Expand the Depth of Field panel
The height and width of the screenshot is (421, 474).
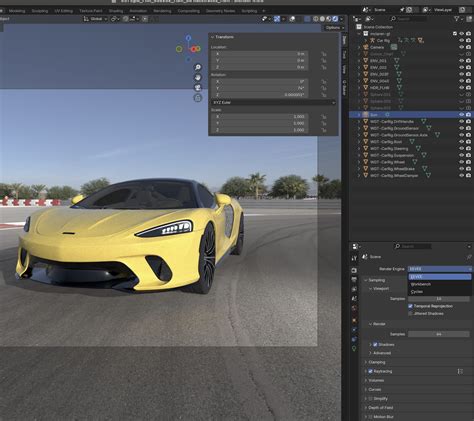coord(378,408)
